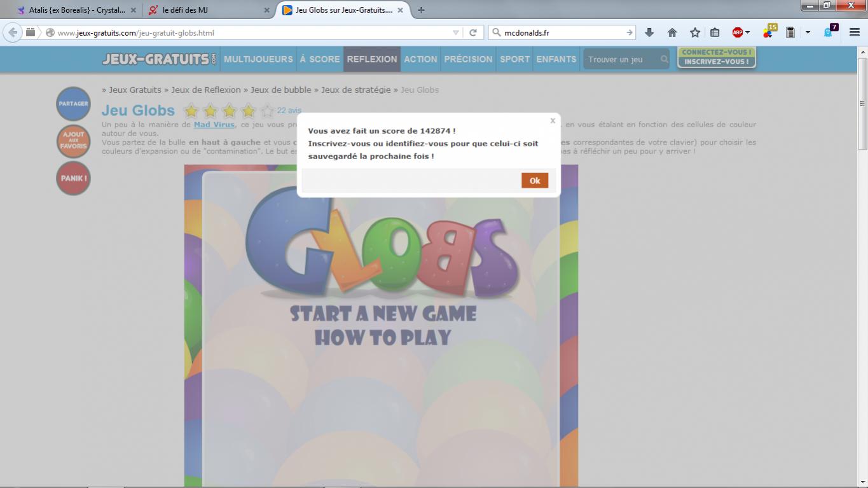The height and width of the screenshot is (488, 868).
Task: Click the round PARTAGER share button
Action: [73, 104]
